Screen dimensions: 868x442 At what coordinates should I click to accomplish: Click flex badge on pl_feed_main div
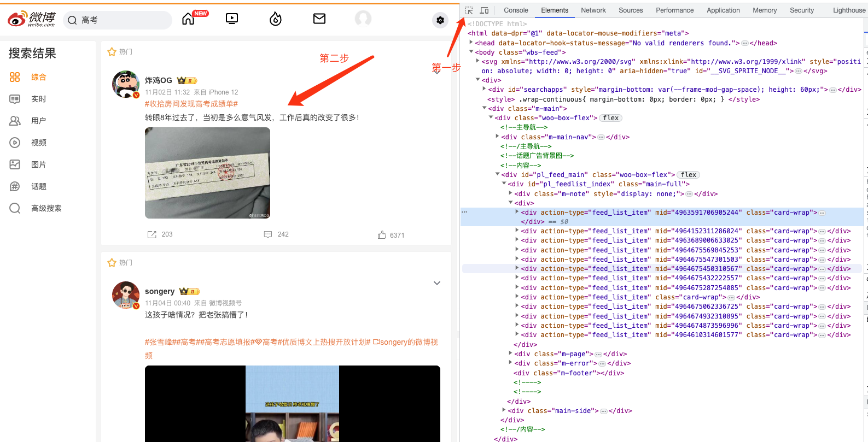pyautogui.click(x=689, y=175)
